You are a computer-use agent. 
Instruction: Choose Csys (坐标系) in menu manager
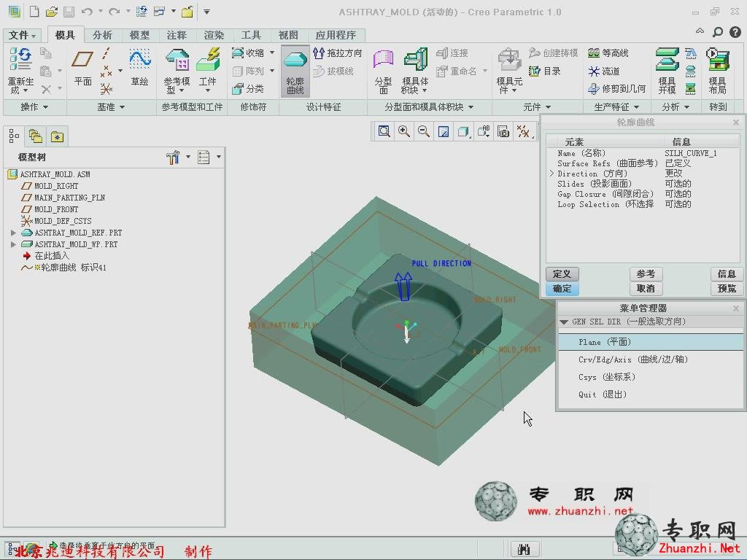pyautogui.click(x=651, y=377)
